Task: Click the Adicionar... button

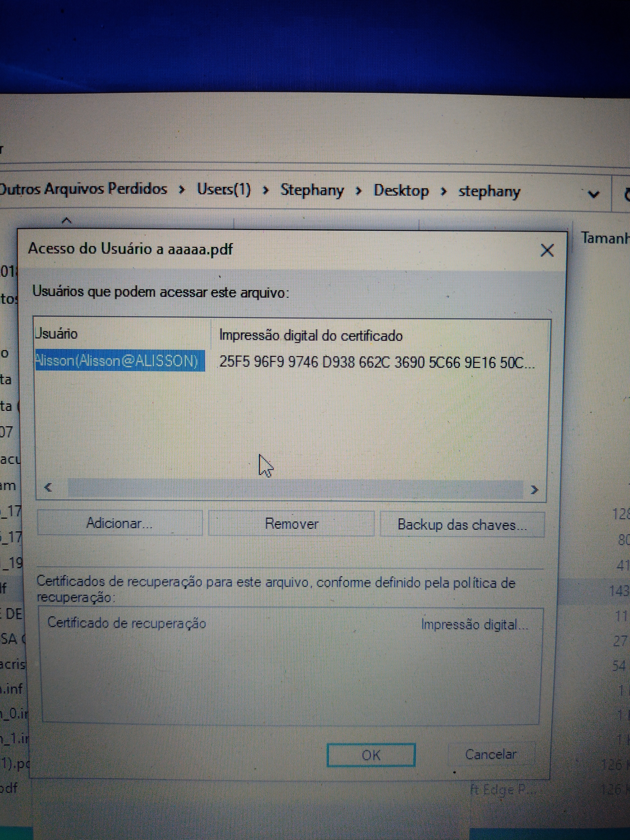Action: (x=119, y=524)
